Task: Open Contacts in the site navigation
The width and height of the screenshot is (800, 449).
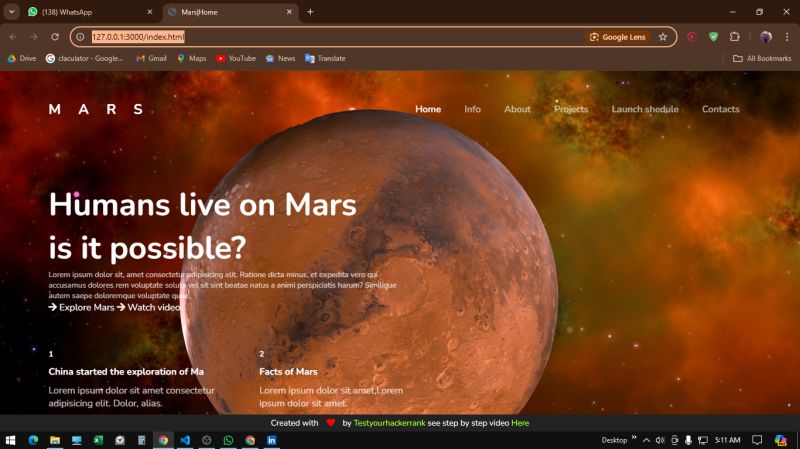Action: pos(720,109)
